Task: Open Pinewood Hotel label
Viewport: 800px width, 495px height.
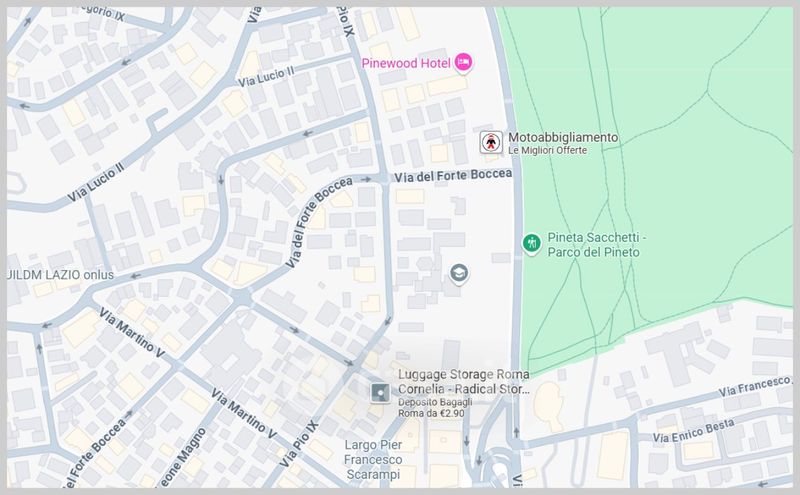Action: click(x=406, y=63)
